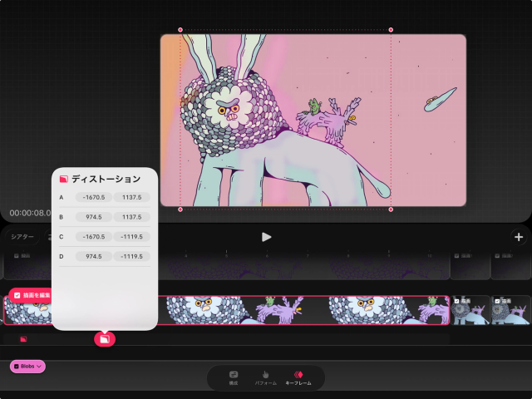Screen dimensions: 532x399
Task: Click the row label C in distortion panel
Action: pyautogui.click(x=61, y=237)
